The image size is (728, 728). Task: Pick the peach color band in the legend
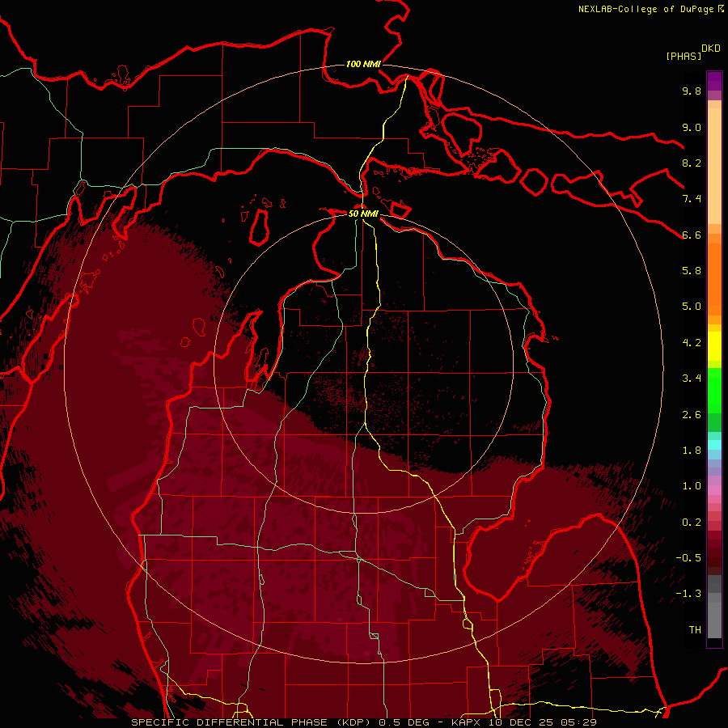714,167
